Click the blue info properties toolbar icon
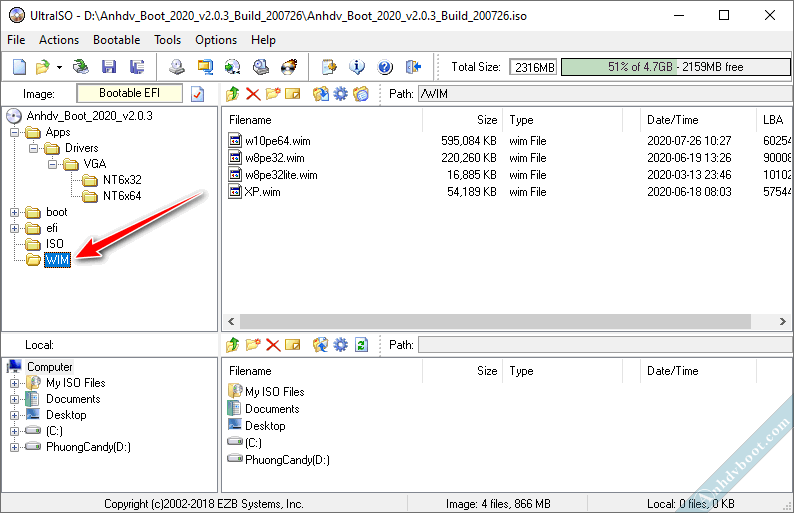This screenshot has height=513, width=794. pyautogui.click(x=357, y=67)
